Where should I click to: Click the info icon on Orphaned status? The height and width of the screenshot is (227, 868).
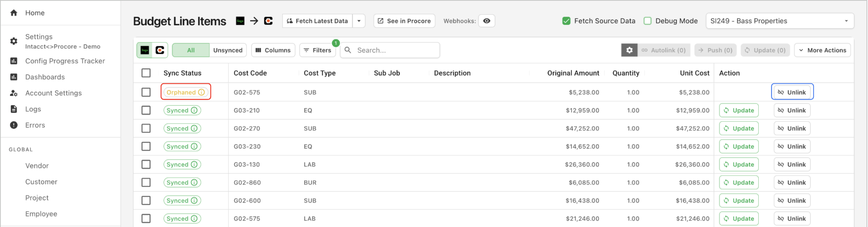[x=201, y=92]
